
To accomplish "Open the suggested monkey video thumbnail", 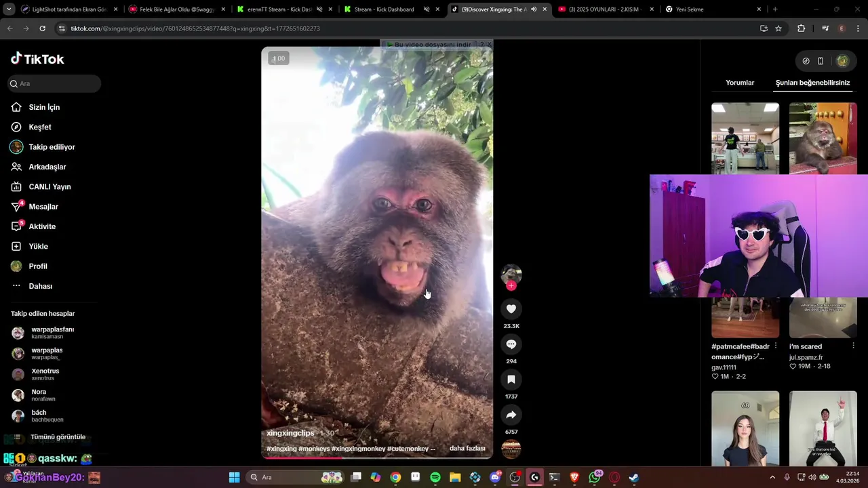I will 823,138.
